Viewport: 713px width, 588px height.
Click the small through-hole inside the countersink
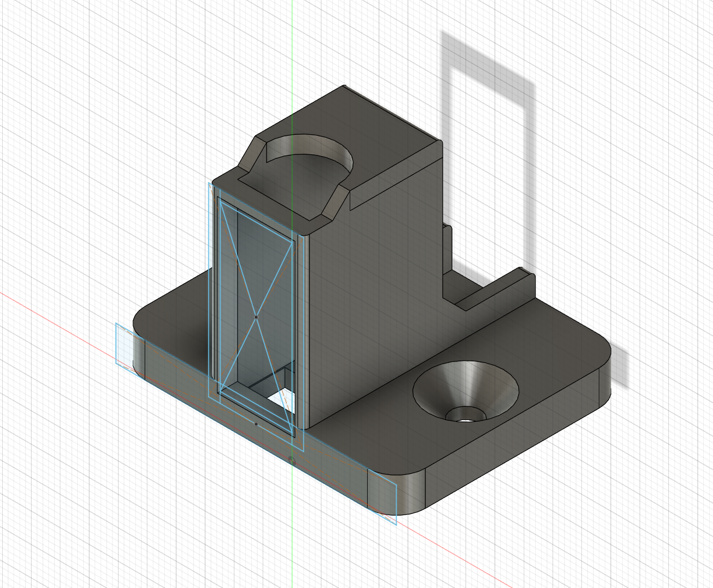coord(466,415)
